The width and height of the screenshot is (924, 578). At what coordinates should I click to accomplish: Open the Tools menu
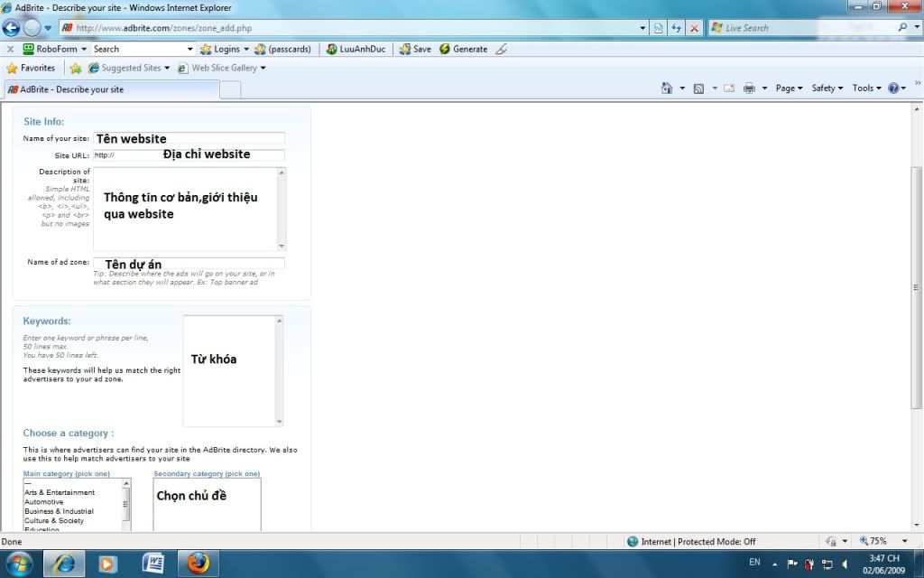(x=866, y=88)
